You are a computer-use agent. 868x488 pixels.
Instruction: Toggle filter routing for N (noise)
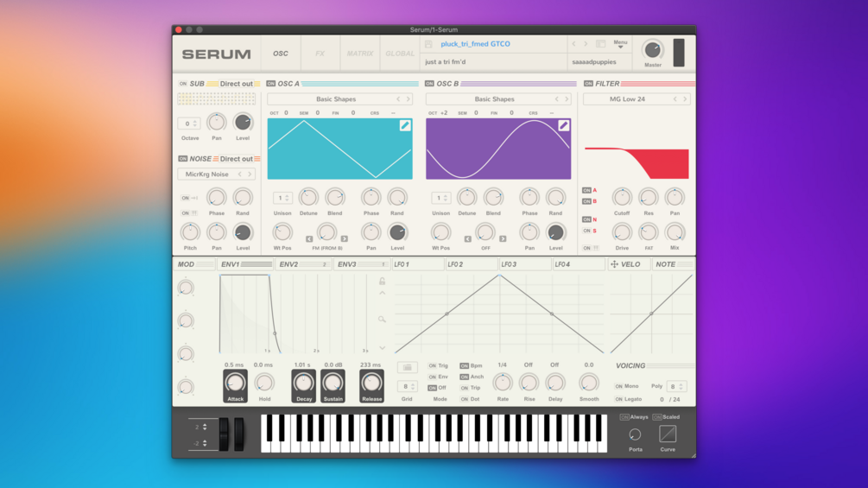[x=586, y=219]
